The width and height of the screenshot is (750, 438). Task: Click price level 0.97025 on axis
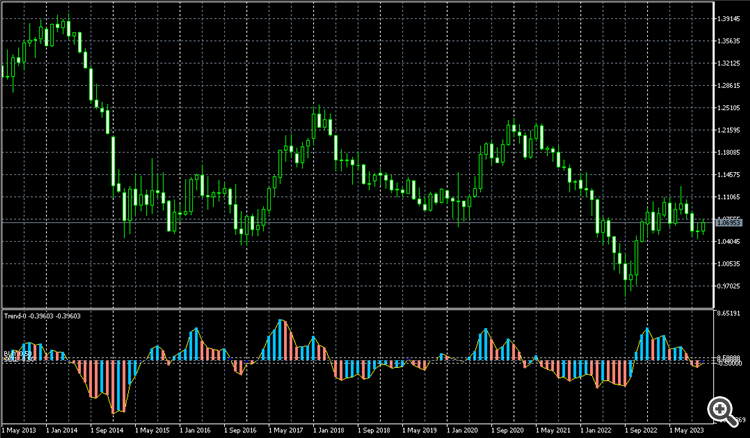pyautogui.click(x=729, y=286)
